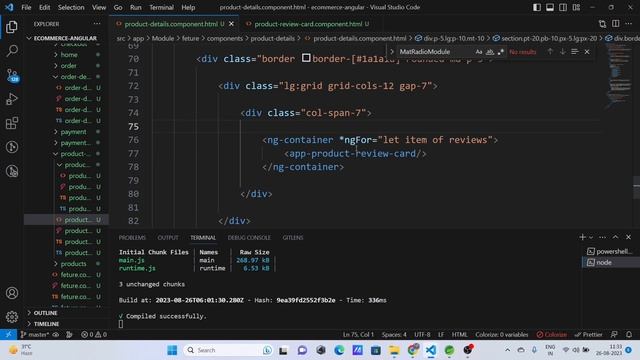Open the Source Control view
This screenshot has width=640, height=360.
pyautogui.click(x=12, y=75)
